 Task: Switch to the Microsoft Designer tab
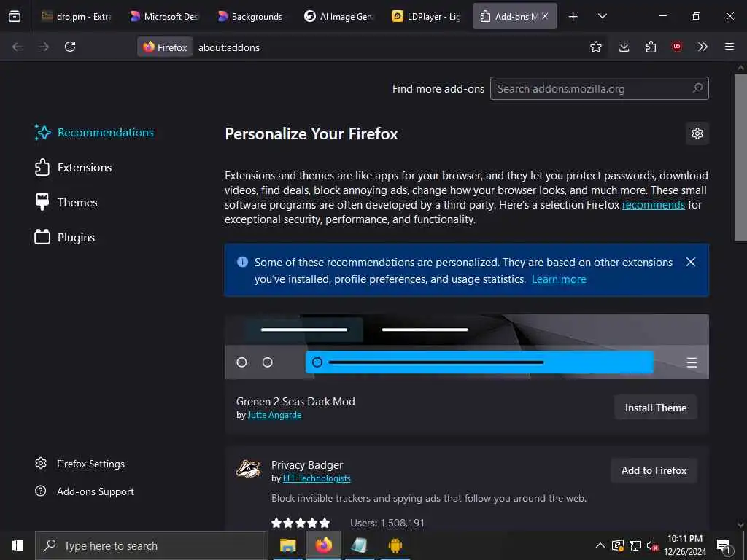coord(164,16)
